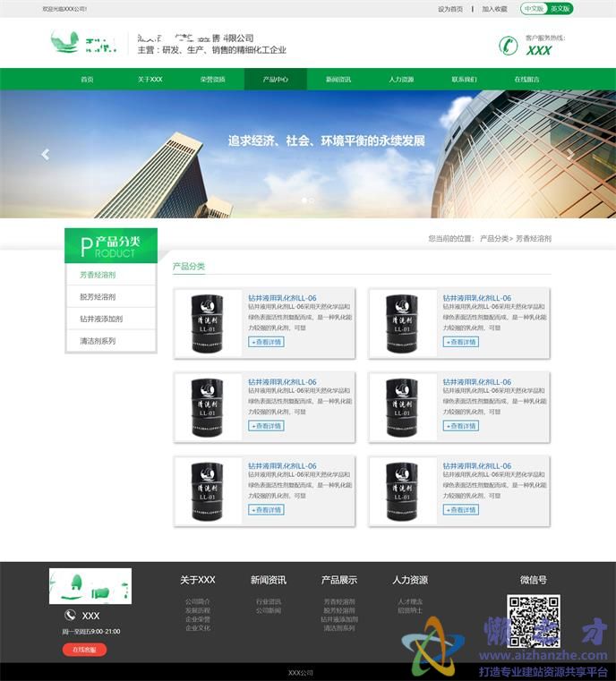This screenshot has height=681, width=616.
Task: Click the green telephone hotline icon
Action: [508, 45]
